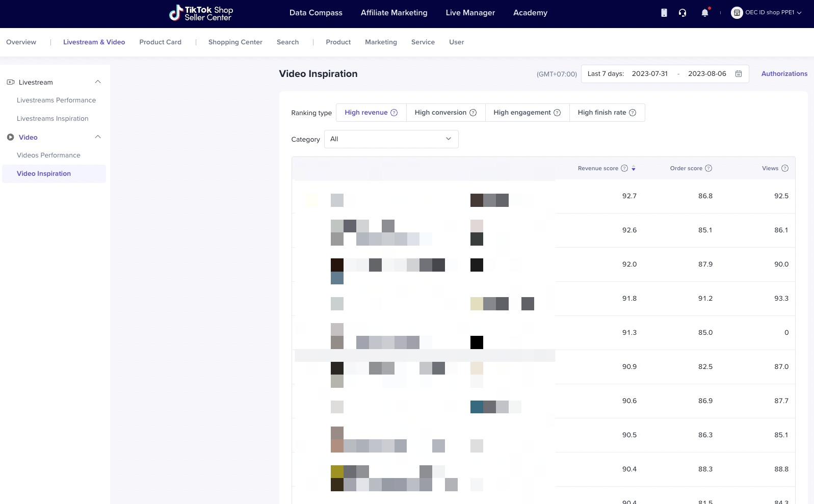
Task: Open the Category dropdown
Action: (x=391, y=139)
